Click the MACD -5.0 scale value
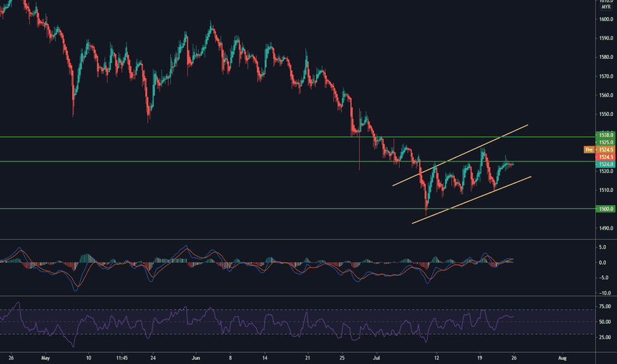 tap(602, 278)
